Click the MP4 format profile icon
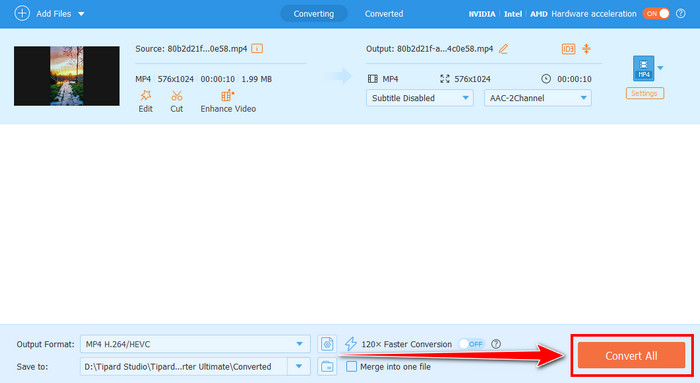 click(643, 68)
